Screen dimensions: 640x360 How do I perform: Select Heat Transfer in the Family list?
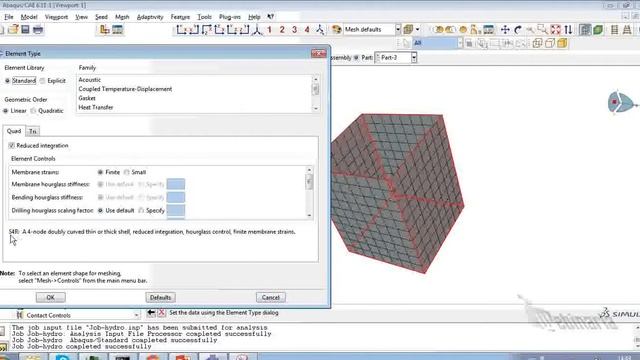point(96,107)
